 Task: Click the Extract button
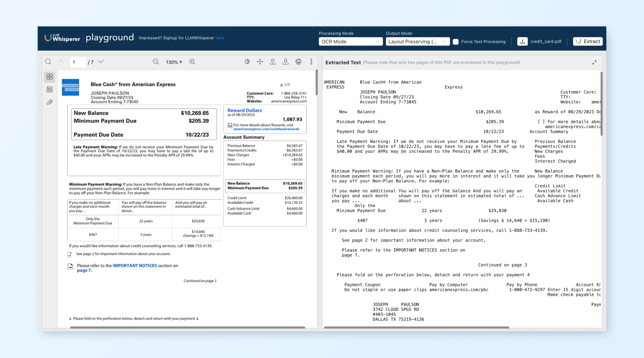pyautogui.click(x=587, y=41)
